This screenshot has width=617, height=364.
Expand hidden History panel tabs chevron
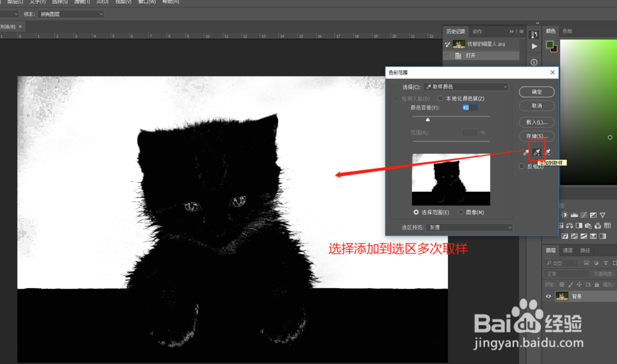[x=511, y=31]
